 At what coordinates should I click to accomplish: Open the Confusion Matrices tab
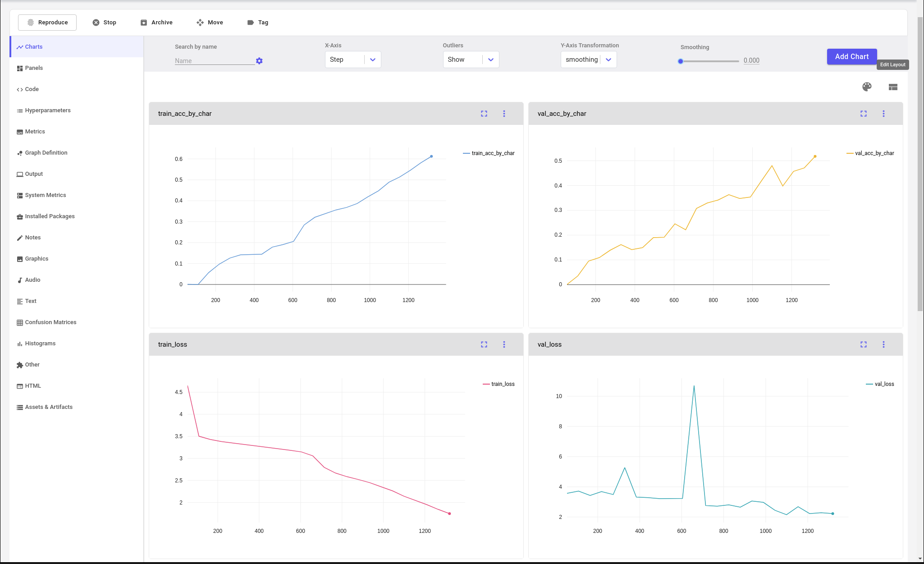click(77, 322)
